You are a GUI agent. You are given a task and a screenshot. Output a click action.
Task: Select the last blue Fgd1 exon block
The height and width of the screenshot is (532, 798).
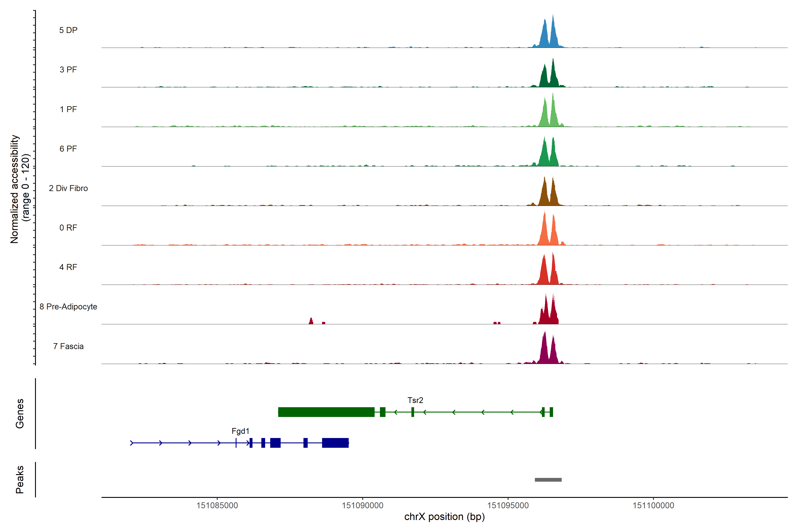pos(335,443)
